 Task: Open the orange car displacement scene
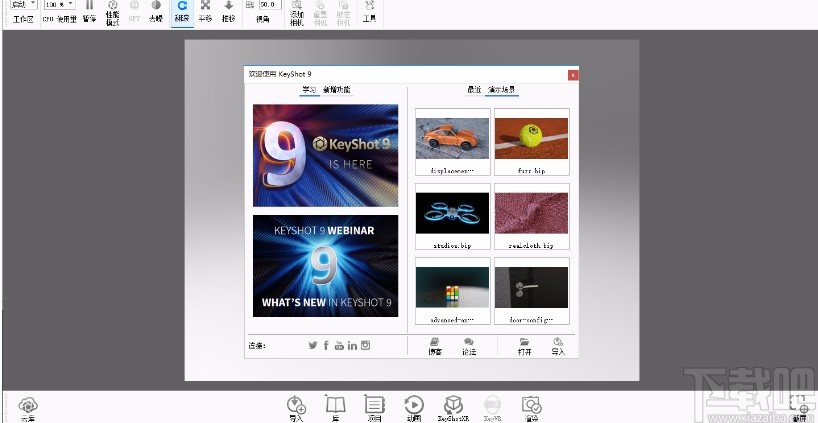pos(452,142)
